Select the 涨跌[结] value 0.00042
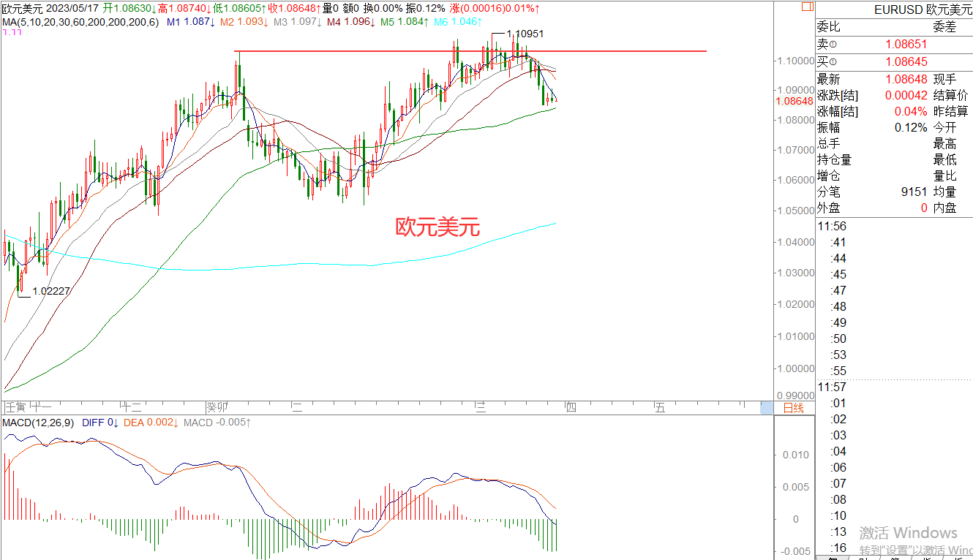 tap(906, 95)
